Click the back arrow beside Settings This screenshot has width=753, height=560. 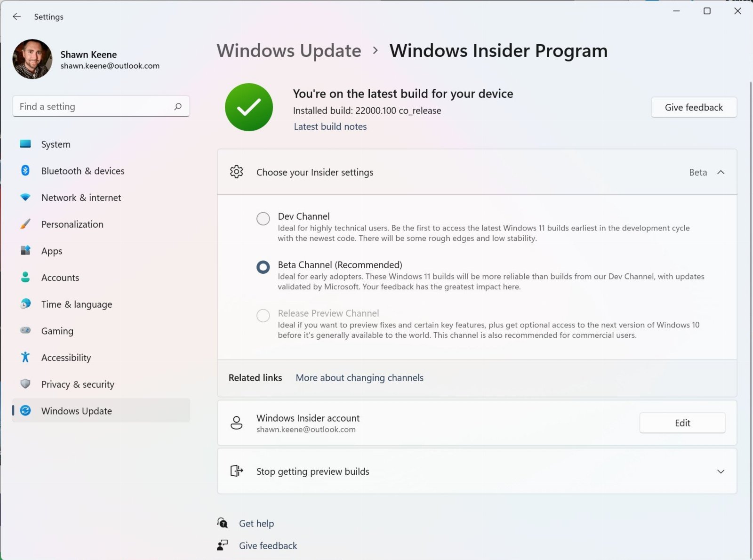17,16
